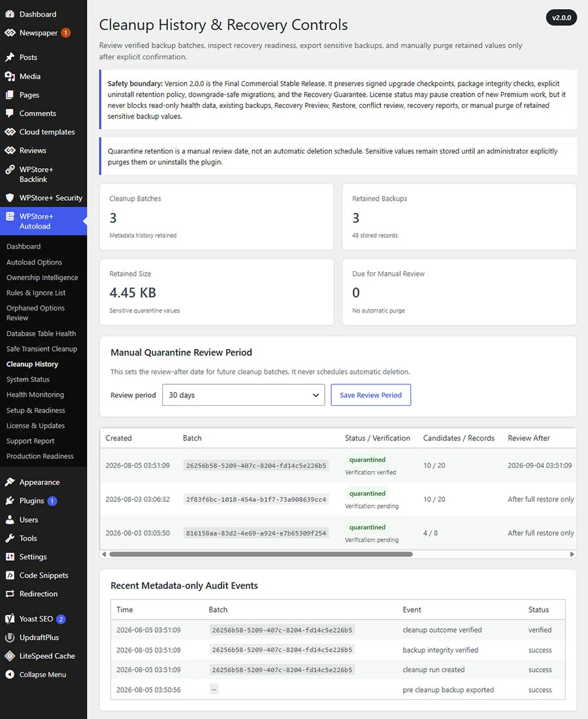Click the Code Snippets icon
Viewport: 588px width, 719px height.
coord(10,575)
